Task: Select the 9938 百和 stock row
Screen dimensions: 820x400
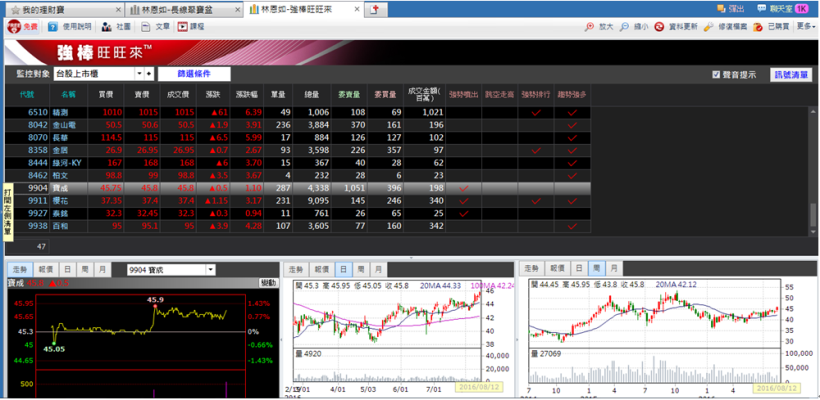Action: 298,226
